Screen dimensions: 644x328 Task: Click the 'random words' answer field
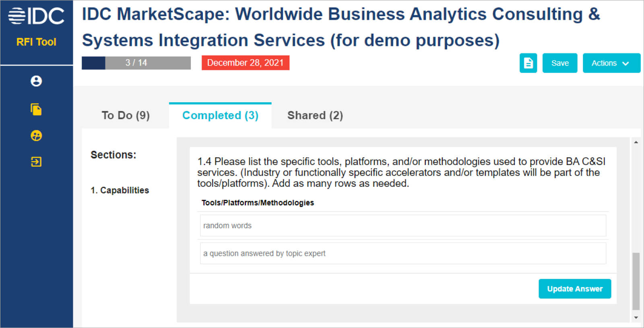coord(403,226)
